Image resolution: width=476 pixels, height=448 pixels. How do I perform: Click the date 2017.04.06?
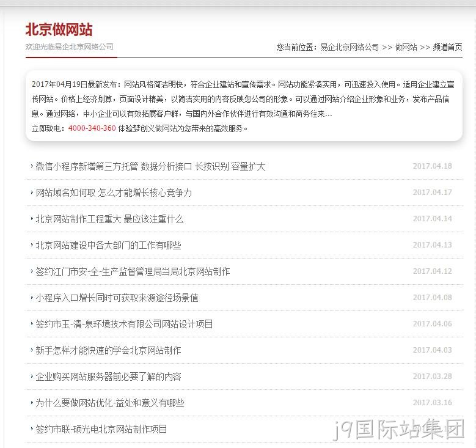432,324
